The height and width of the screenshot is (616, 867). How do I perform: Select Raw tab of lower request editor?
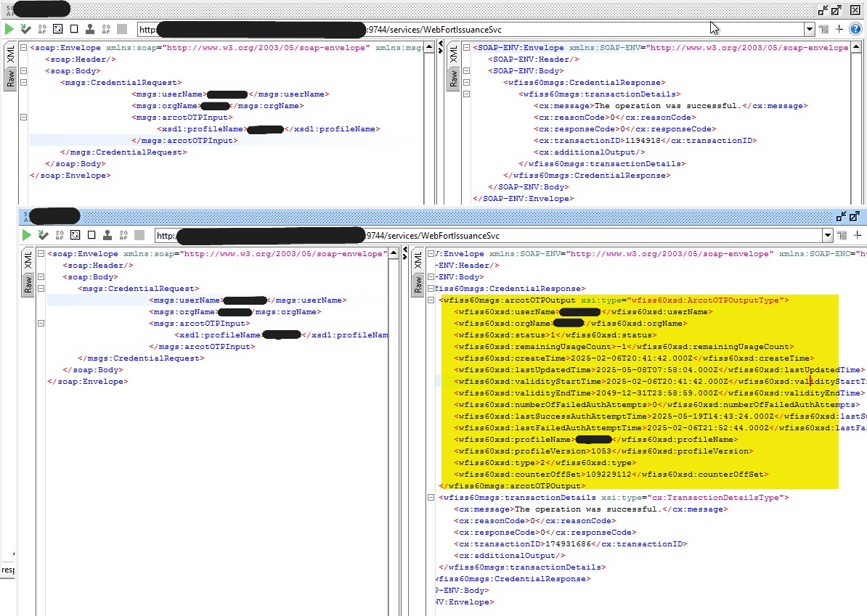pyautogui.click(x=28, y=284)
